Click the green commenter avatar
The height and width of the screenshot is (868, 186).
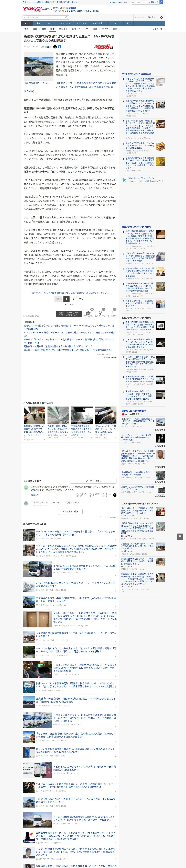click(26, 488)
